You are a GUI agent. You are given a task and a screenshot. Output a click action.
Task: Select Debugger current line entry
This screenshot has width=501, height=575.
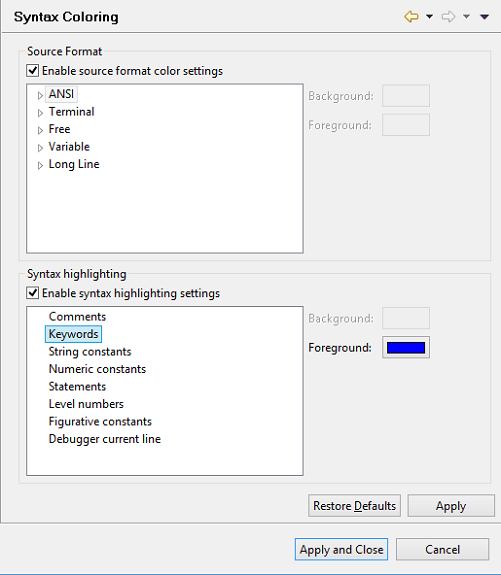pos(105,439)
